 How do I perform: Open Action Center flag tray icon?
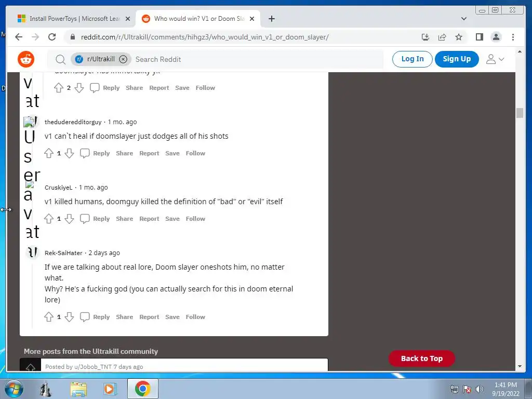(467, 389)
